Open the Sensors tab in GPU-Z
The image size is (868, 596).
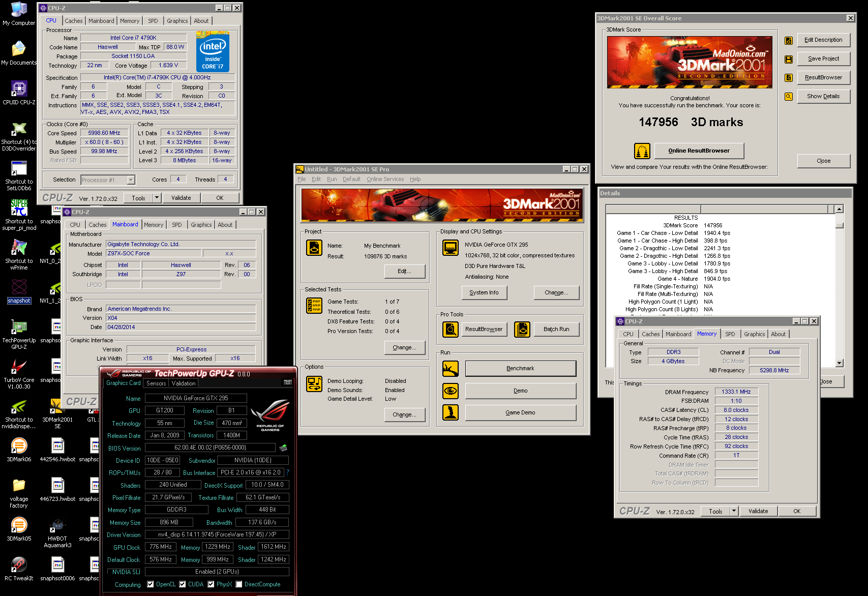coord(157,383)
